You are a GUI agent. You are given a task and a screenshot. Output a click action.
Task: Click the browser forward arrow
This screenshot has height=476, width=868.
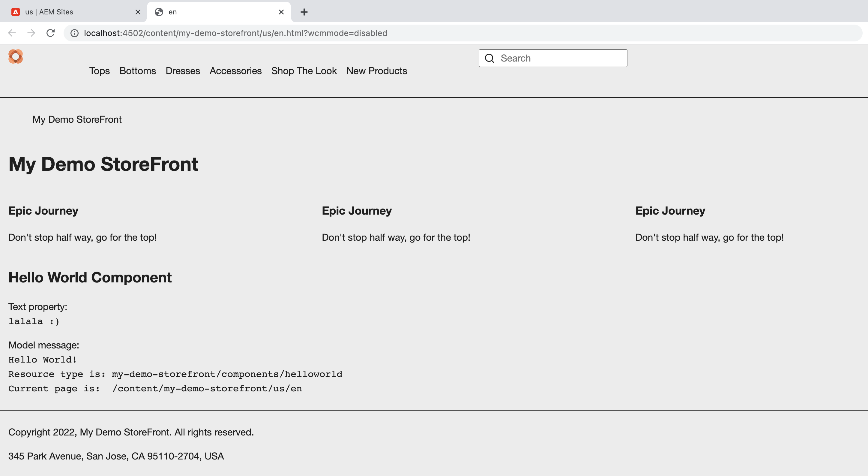click(31, 33)
